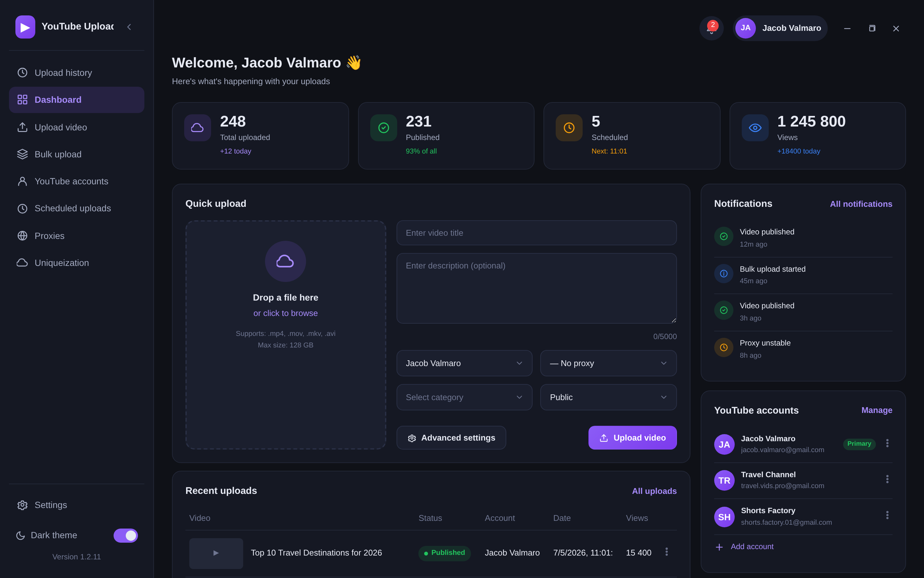Click the 'Next: 11:01' scheduled text
Image resolution: width=924 pixels, height=578 pixels.
[x=609, y=151]
